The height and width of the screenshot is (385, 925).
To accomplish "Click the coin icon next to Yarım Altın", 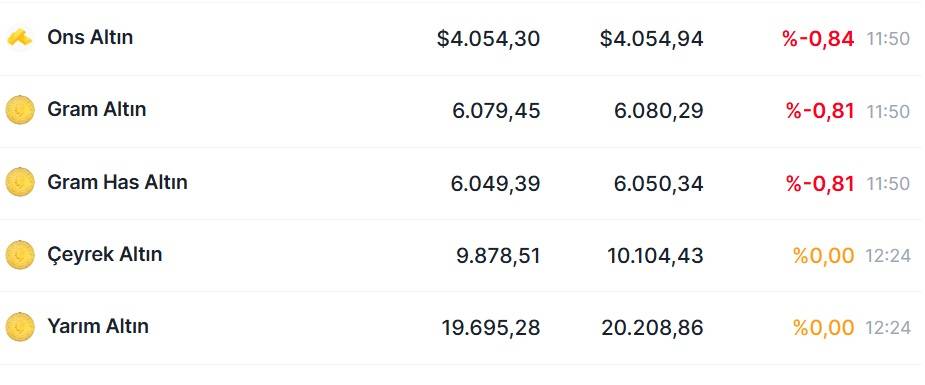I will 20,327.
